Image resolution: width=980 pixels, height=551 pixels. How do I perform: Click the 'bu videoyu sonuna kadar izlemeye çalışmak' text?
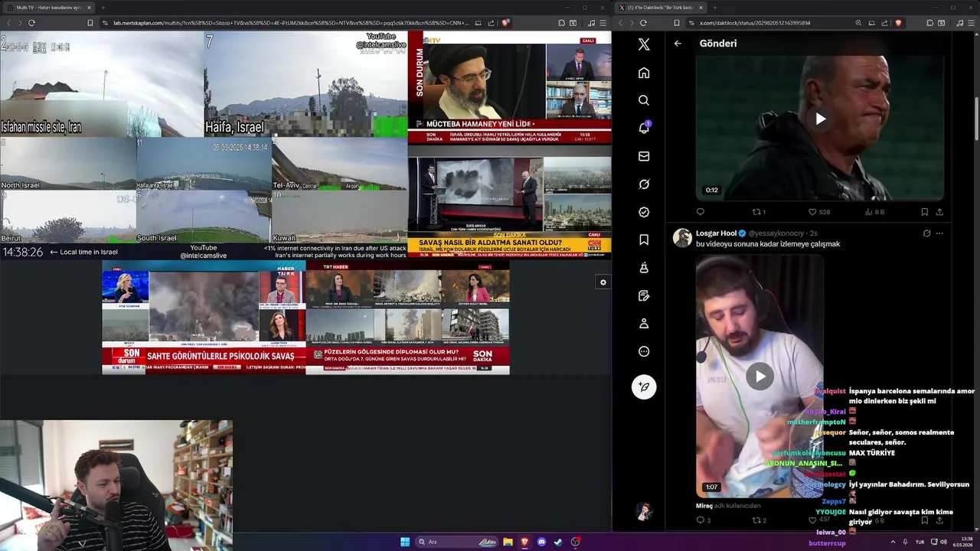coord(768,244)
